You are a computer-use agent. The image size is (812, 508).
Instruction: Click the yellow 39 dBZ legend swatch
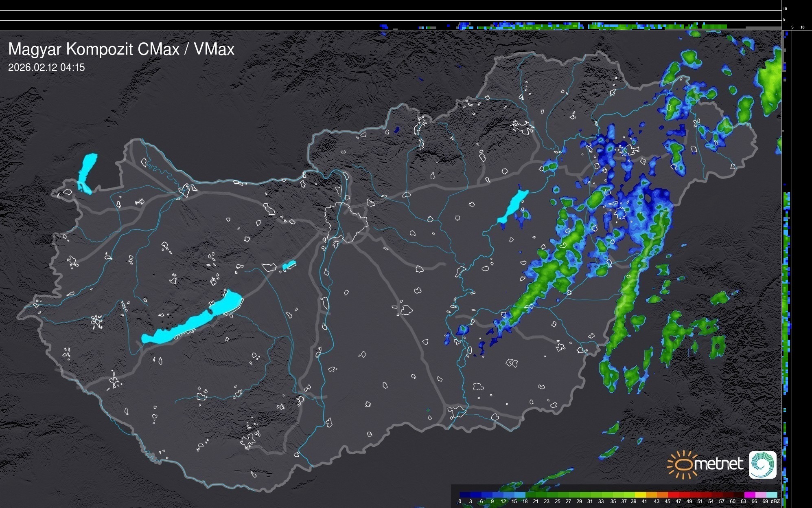click(x=640, y=495)
